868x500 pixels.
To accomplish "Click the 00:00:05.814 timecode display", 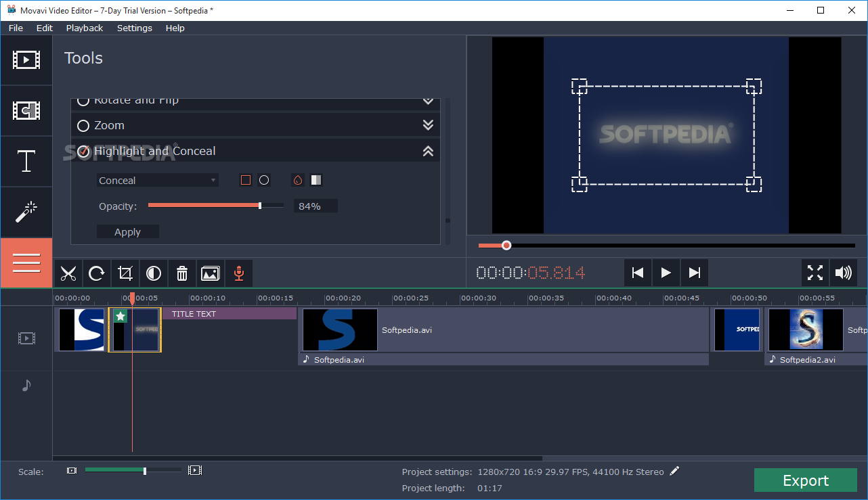I will (x=531, y=273).
